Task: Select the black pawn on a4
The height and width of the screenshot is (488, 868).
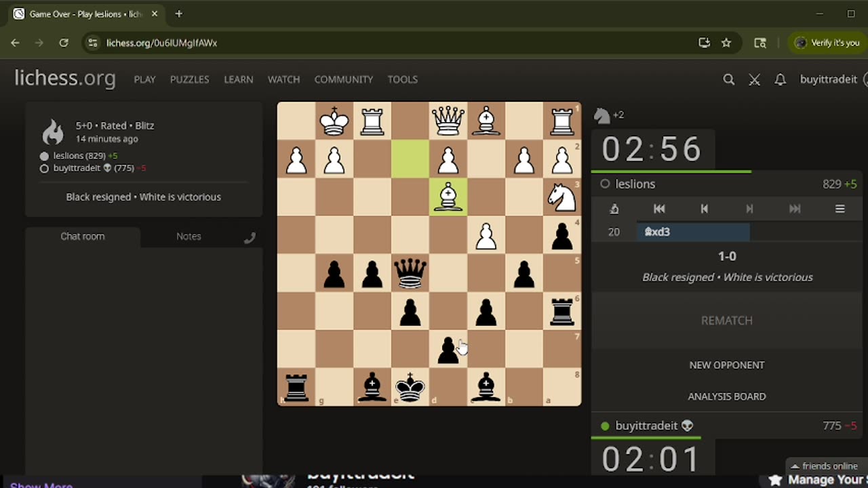Action: coord(562,235)
